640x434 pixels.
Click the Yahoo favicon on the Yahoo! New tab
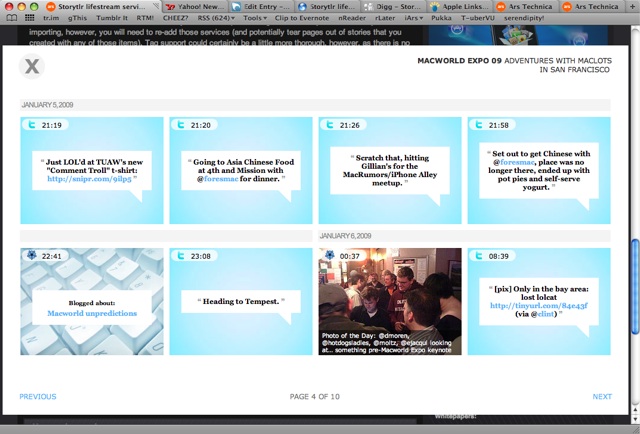(x=170, y=7)
